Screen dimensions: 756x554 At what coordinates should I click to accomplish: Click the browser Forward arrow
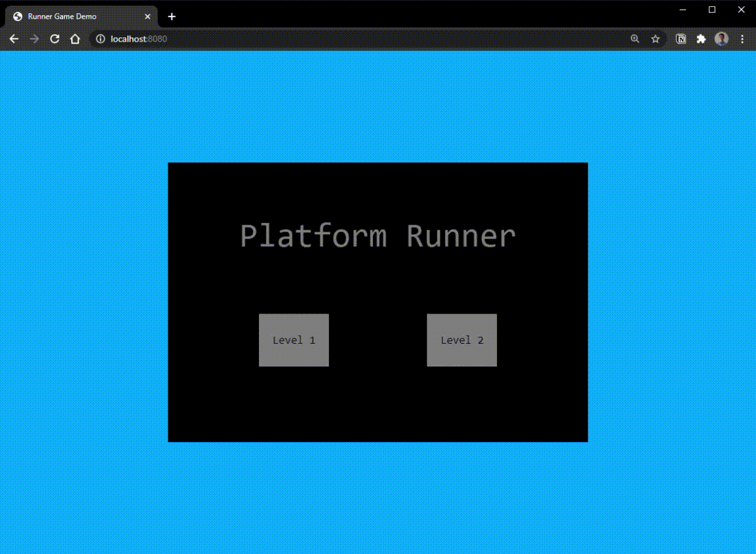click(34, 39)
